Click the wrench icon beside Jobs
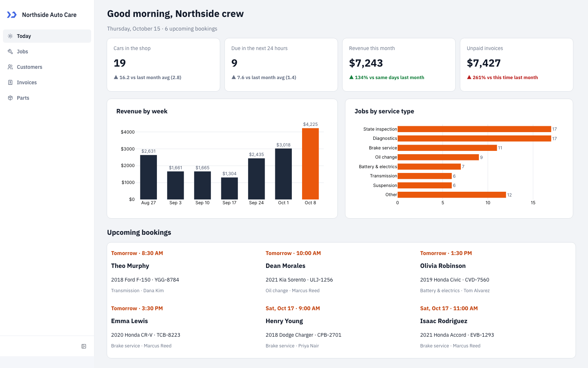The height and width of the screenshot is (368, 588). pyautogui.click(x=10, y=52)
